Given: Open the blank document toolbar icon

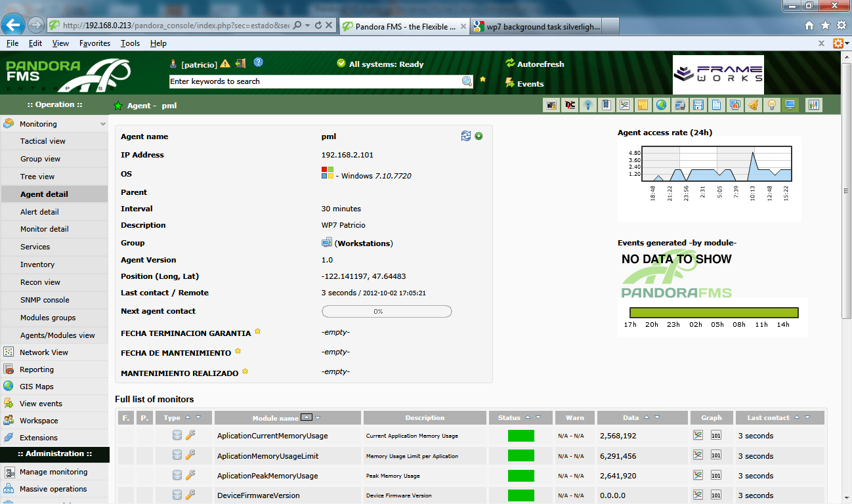Looking at the screenshot, I should click(x=717, y=104).
